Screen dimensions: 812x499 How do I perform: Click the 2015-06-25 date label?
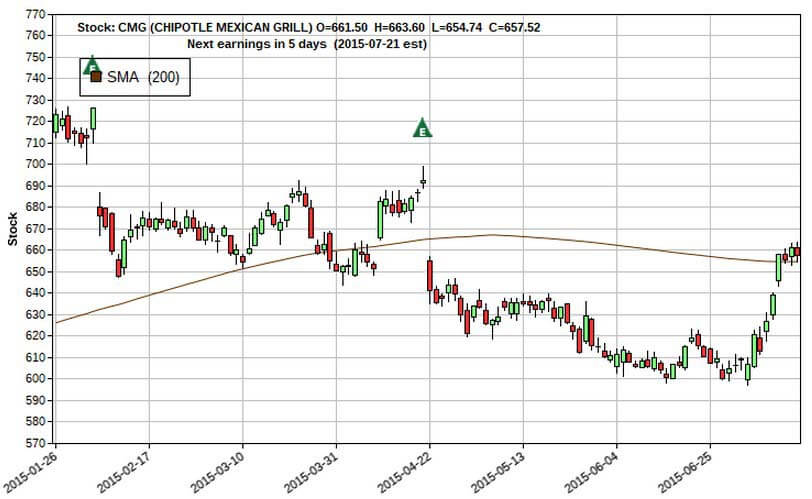coord(685,471)
